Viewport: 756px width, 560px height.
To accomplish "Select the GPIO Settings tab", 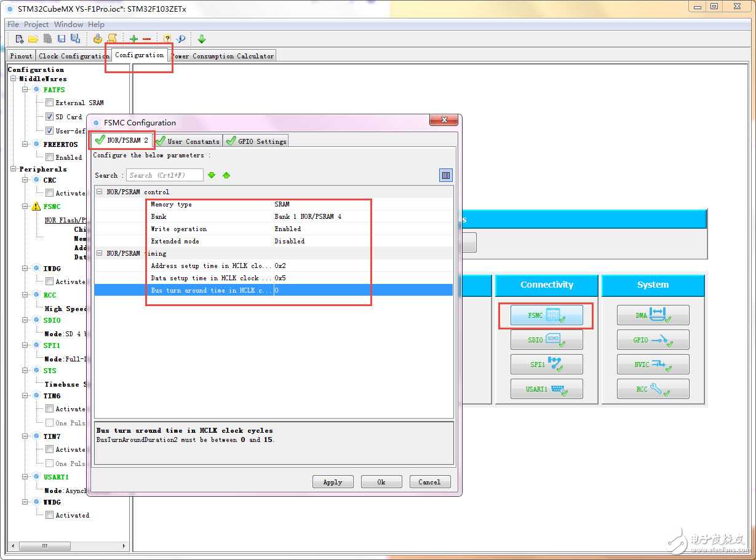I will tap(256, 141).
